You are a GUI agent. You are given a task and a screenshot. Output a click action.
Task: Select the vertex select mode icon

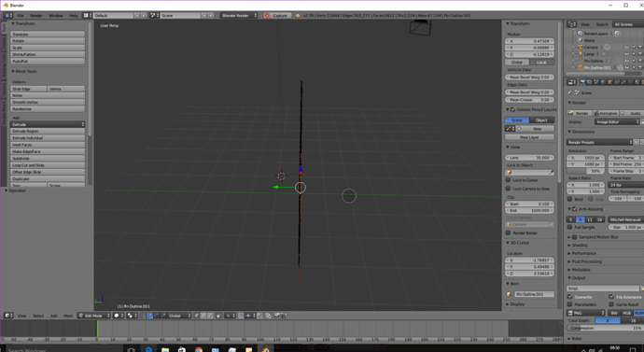196,316
